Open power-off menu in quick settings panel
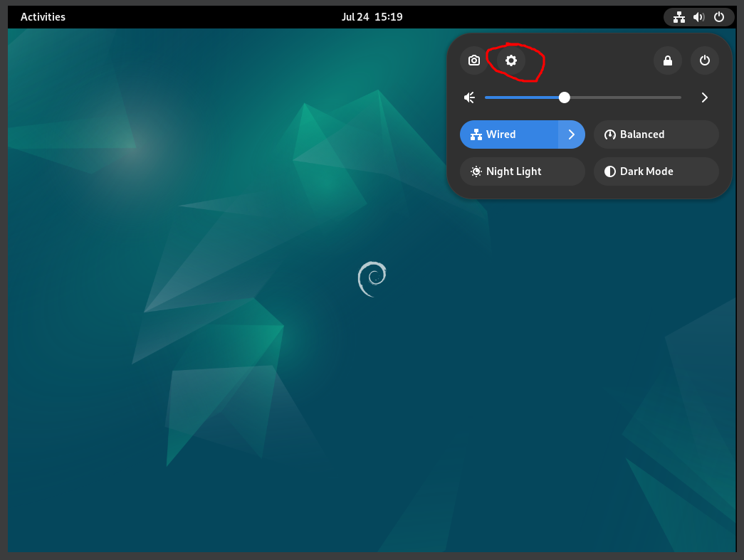The height and width of the screenshot is (560, 744). coord(705,60)
